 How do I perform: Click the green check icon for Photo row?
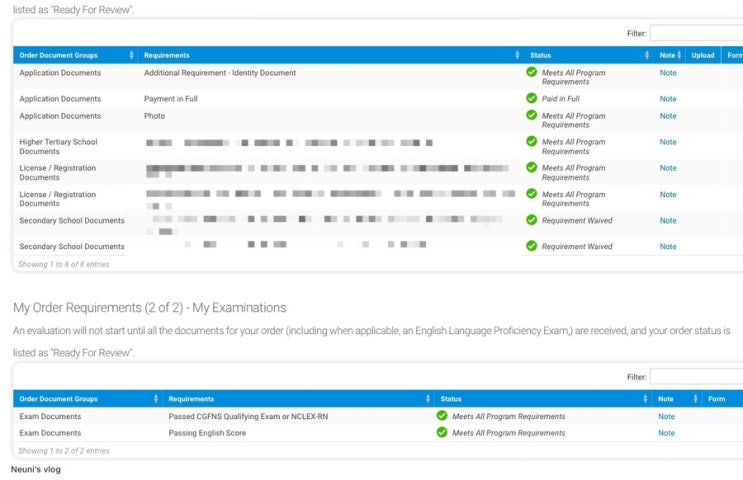(532, 115)
